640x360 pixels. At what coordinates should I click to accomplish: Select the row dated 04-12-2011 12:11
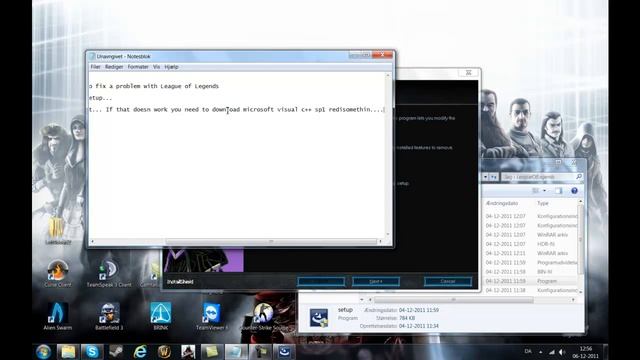531,253
